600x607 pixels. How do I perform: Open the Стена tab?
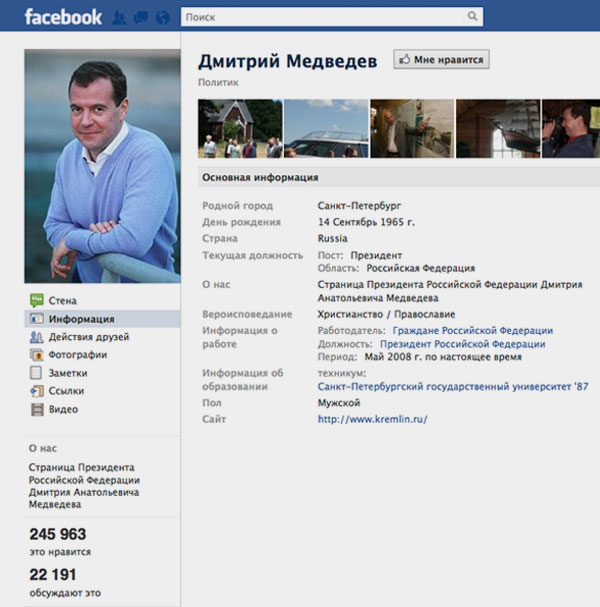tap(102, 300)
